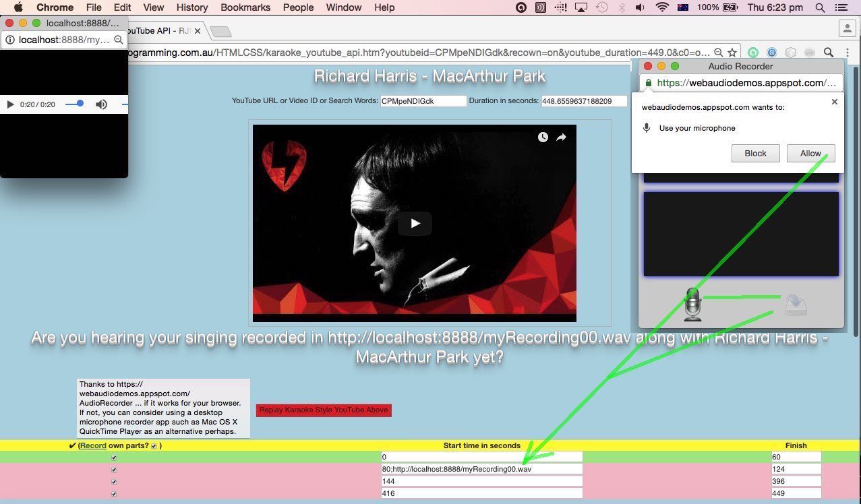This screenshot has height=504, width=861.
Task: Play the localhost audio recording
Action: [x=10, y=104]
